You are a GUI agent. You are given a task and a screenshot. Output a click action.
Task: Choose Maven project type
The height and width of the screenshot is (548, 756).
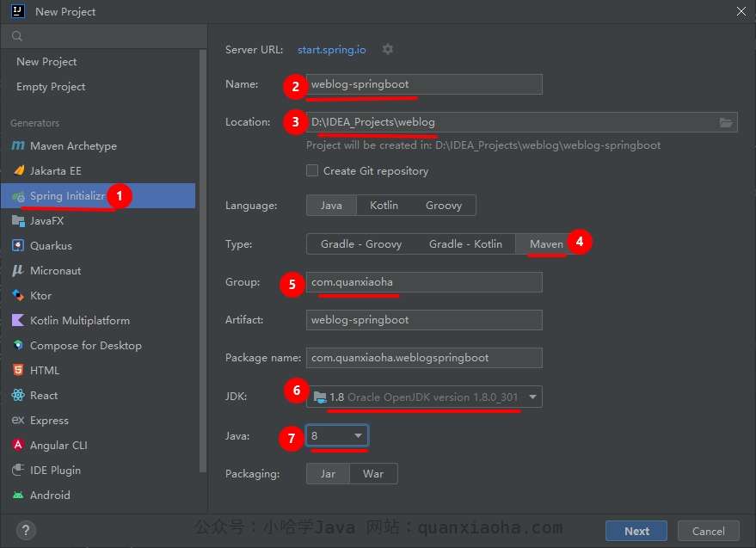pos(546,244)
